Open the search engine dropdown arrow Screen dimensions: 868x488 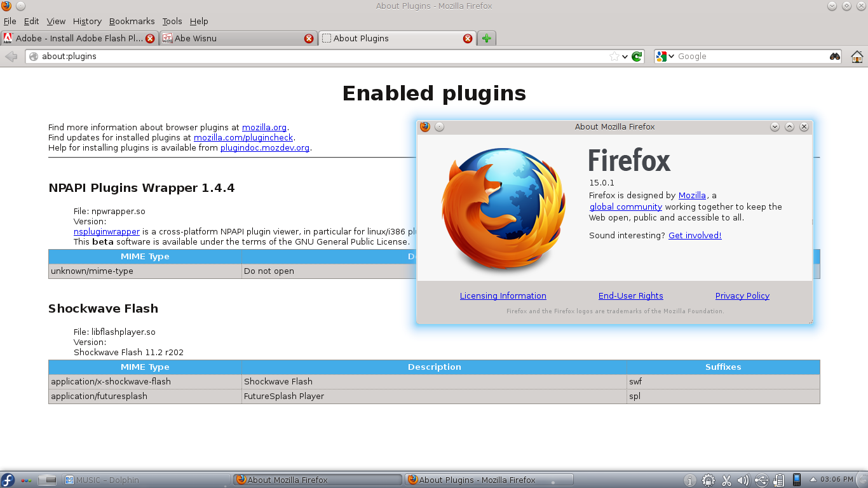(671, 57)
